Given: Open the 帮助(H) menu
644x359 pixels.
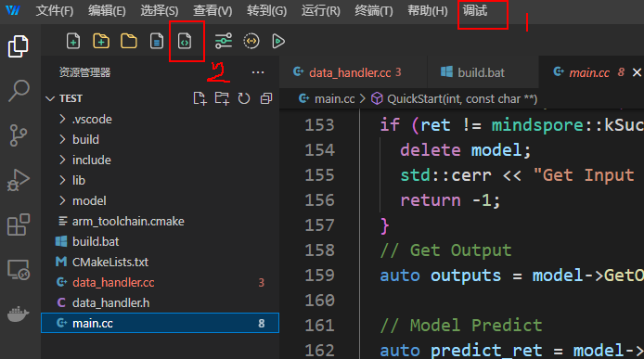Looking at the screenshot, I should click(428, 11).
